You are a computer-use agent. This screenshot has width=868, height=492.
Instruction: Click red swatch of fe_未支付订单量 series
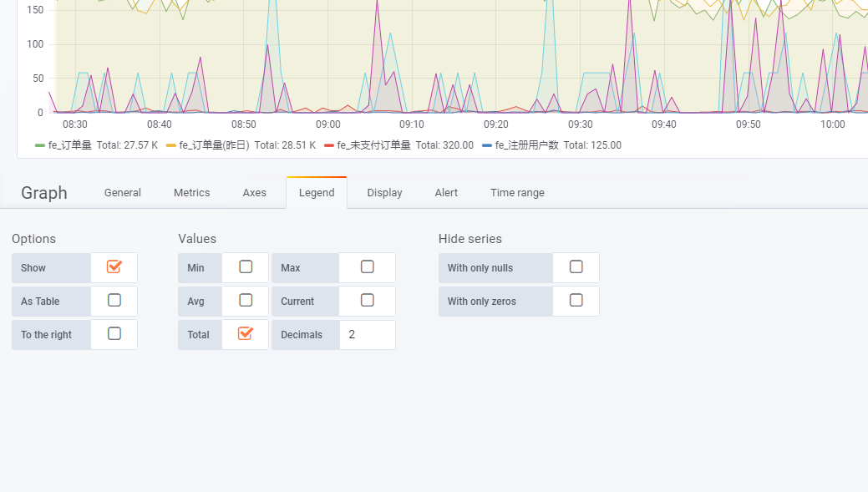click(329, 145)
